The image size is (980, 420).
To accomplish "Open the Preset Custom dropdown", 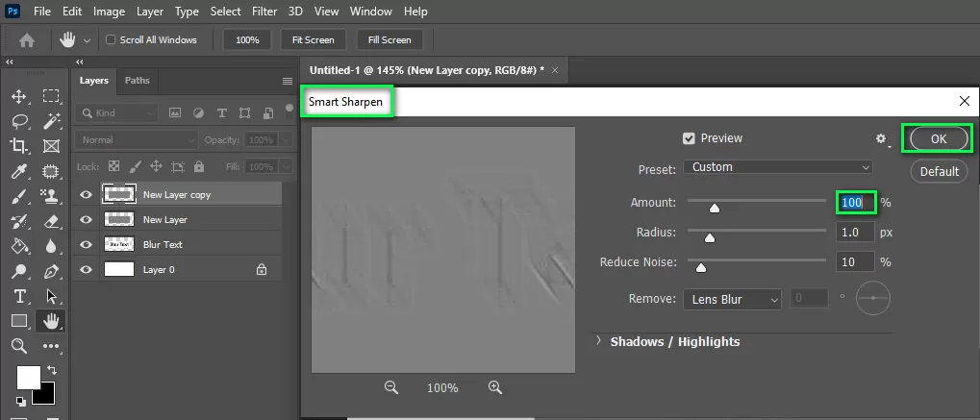I will pyautogui.click(x=778, y=167).
